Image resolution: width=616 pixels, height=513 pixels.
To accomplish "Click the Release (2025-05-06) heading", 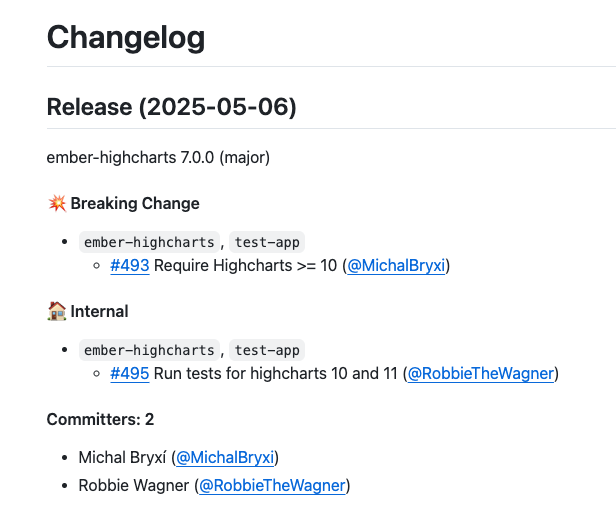I will 171,107.
